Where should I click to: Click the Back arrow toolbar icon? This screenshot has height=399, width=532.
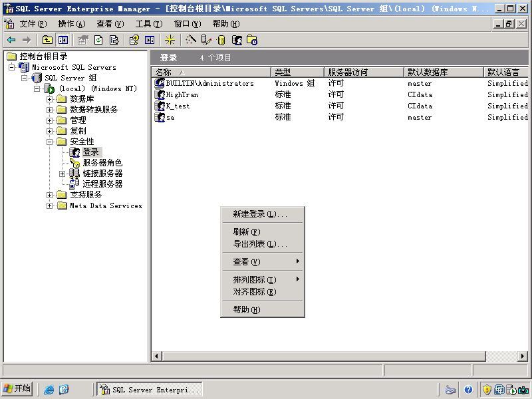pyautogui.click(x=11, y=40)
